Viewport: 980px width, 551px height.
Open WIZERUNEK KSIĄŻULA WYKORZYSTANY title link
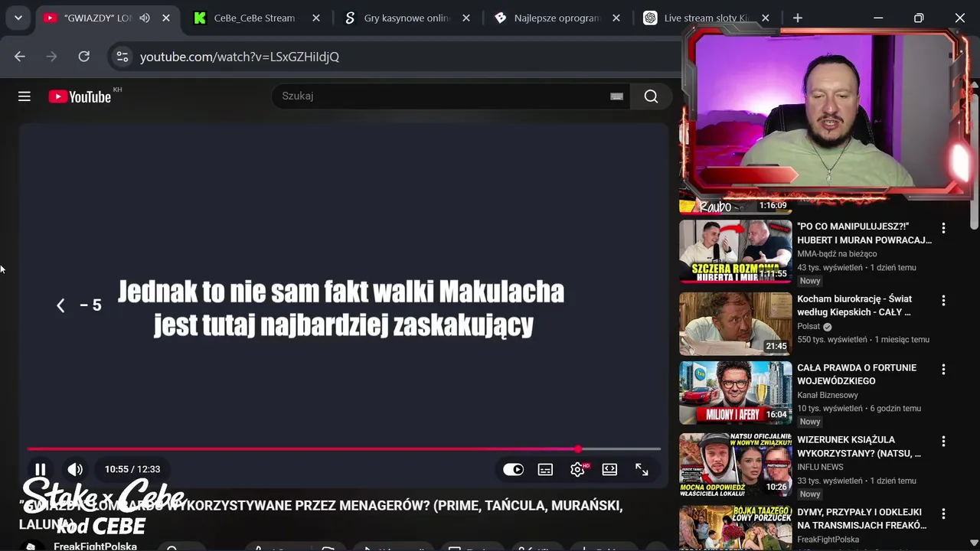tap(859, 446)
